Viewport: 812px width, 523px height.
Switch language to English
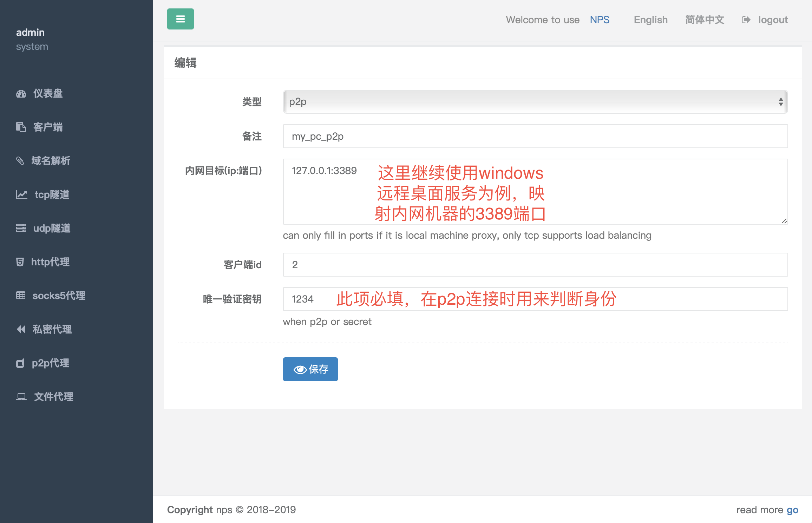(650, 20)
